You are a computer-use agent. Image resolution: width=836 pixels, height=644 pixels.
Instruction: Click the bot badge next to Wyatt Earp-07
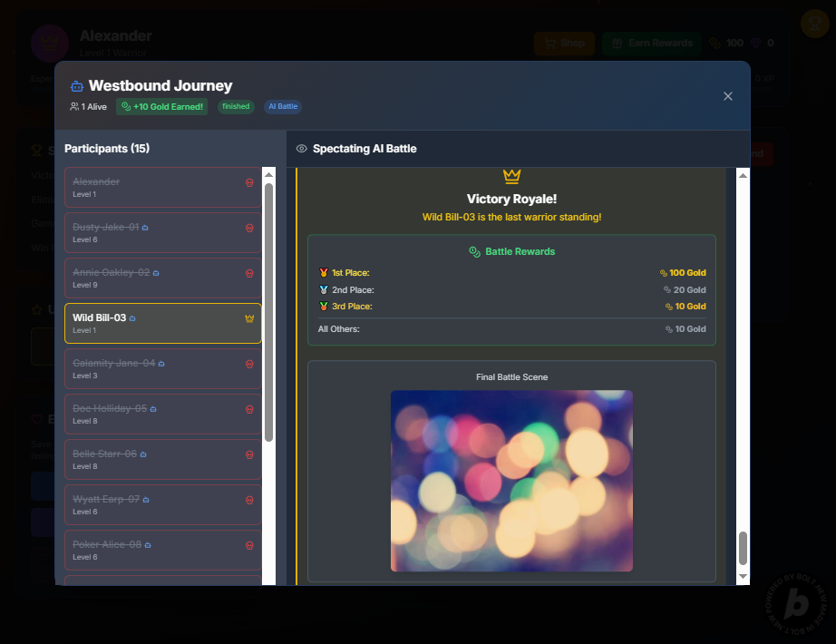[146, 500]
